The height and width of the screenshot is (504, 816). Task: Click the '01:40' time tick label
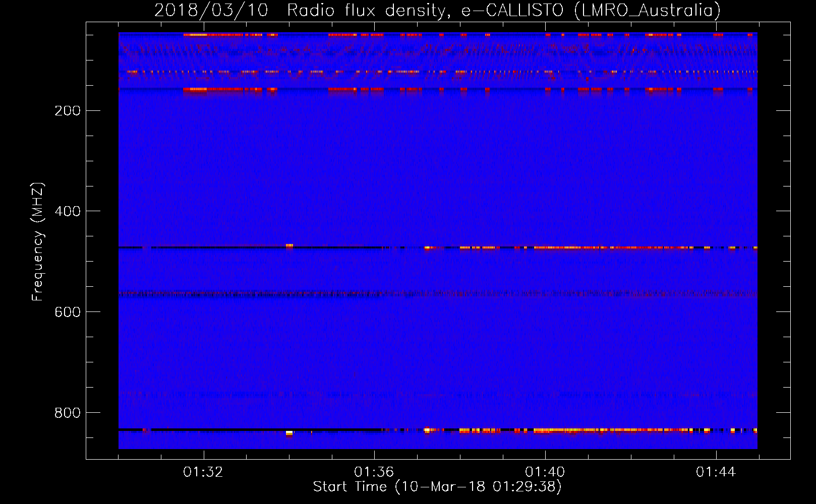[545, 472]
